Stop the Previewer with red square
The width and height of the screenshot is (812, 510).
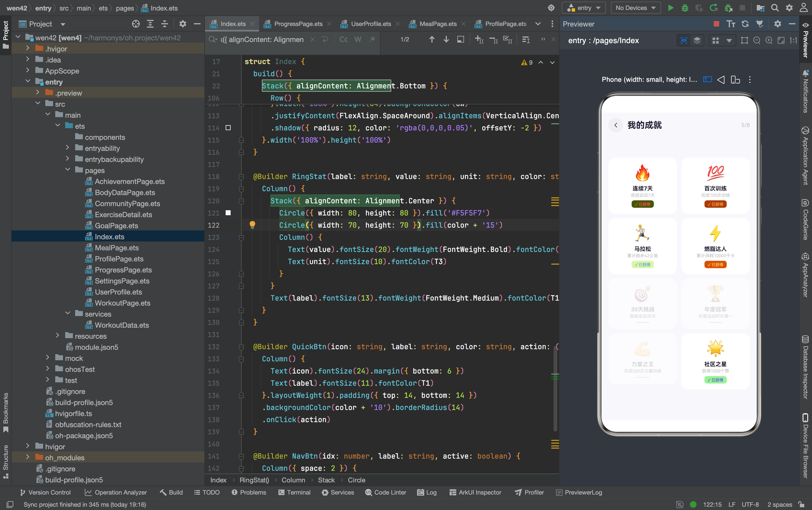(x=716, y=24)
